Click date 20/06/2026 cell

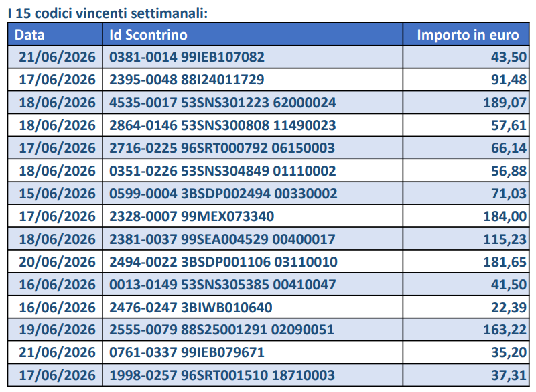pyautogui.click(x=55, y=262)
